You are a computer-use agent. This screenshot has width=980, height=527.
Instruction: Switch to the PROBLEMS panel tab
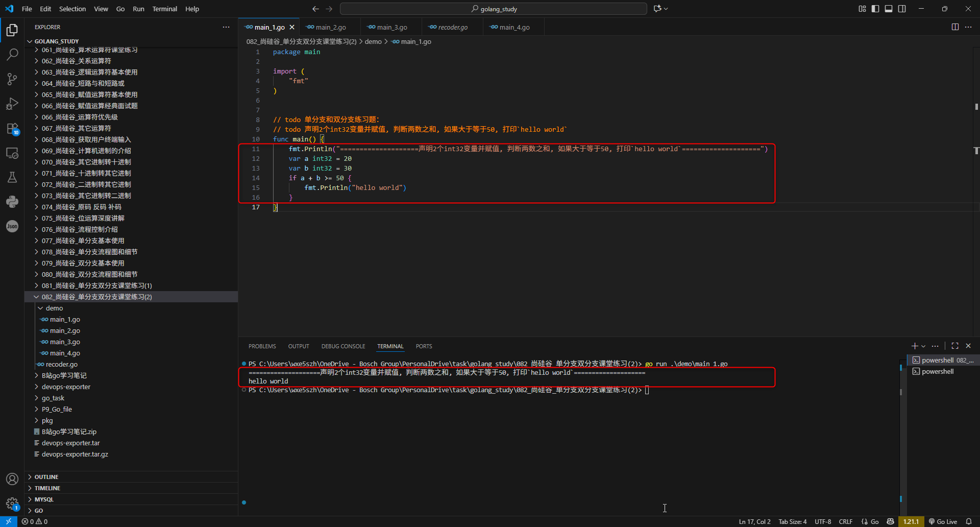click(262, 346)
